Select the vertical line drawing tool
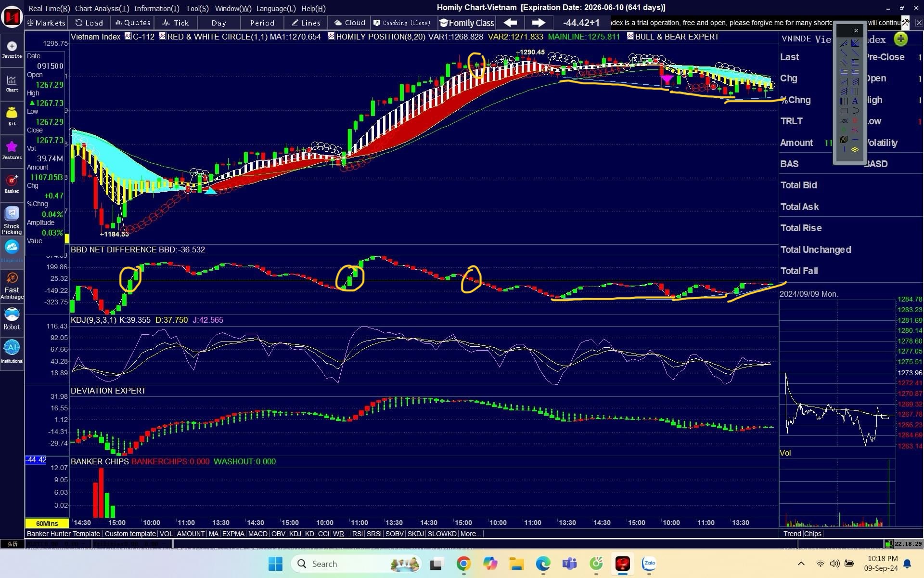This screenshot has width=924, height=578. coord(844,149)
